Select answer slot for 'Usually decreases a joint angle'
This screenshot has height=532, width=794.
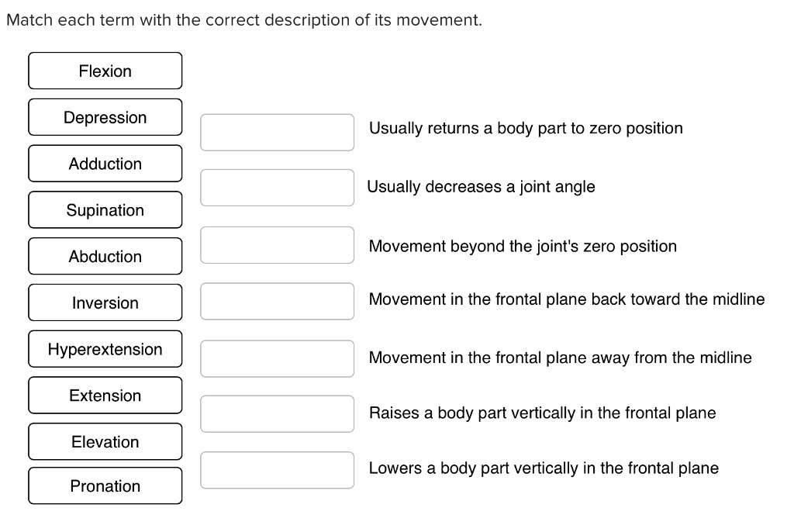click(278, 188)
